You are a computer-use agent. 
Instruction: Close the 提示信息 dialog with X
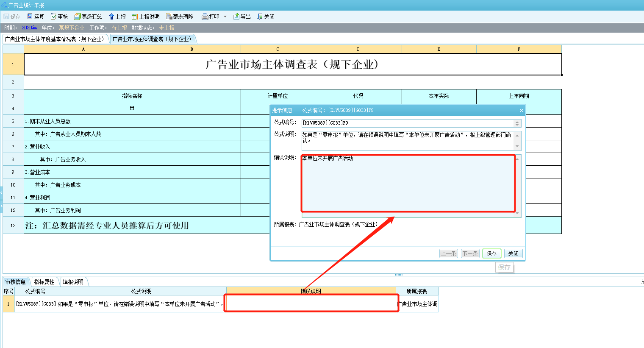pyautogui.click(x=521, y=110)
